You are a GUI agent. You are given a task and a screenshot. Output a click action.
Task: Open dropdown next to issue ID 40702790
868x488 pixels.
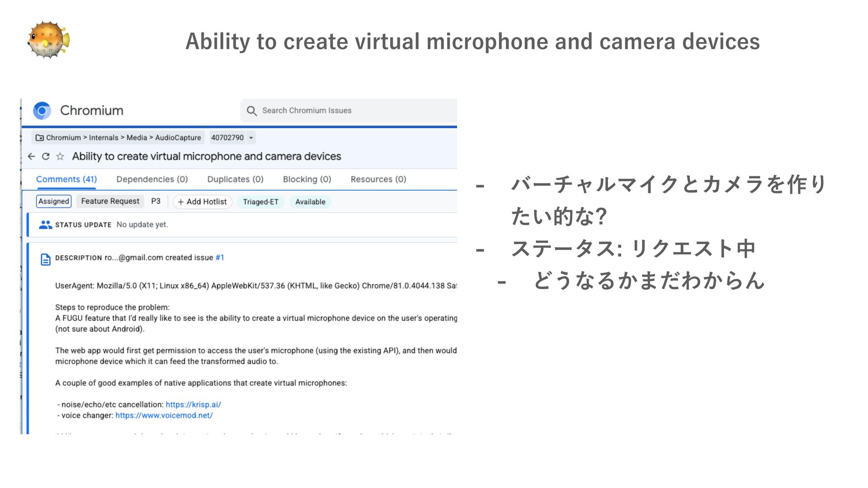[251, 138]
